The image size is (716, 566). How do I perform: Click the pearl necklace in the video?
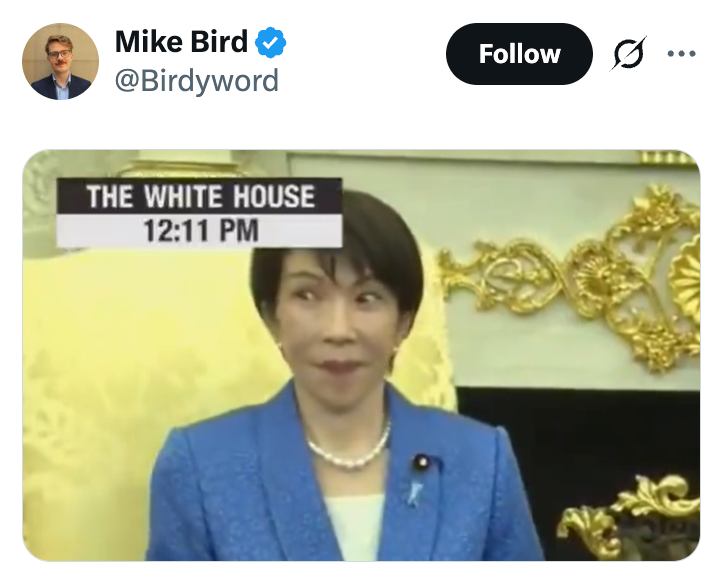[349, 448]
